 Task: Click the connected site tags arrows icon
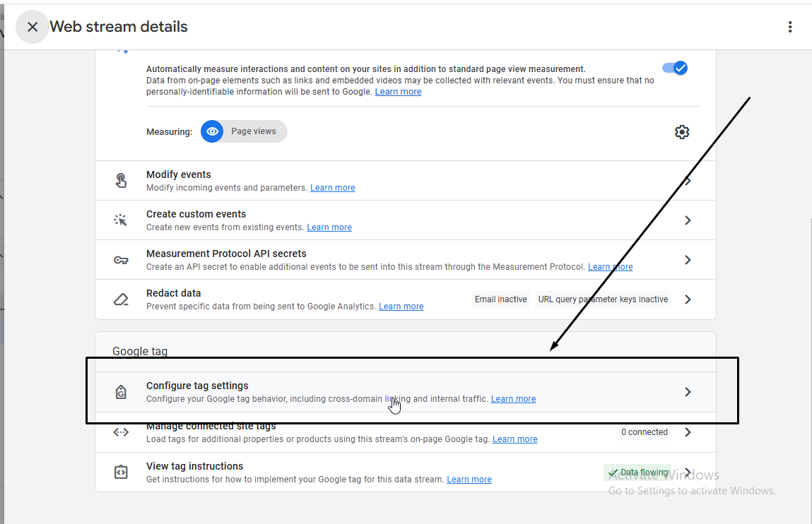[x=121, y=432]
